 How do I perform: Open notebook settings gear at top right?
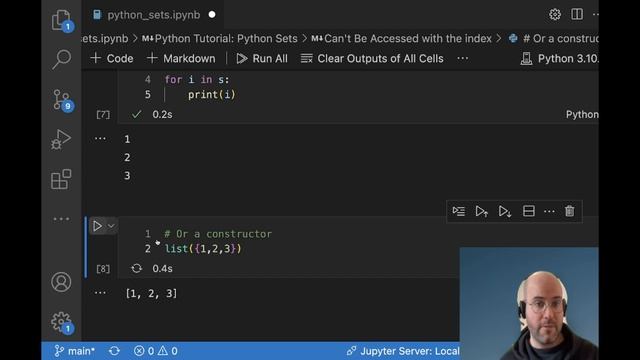click(x=555, y=15)
